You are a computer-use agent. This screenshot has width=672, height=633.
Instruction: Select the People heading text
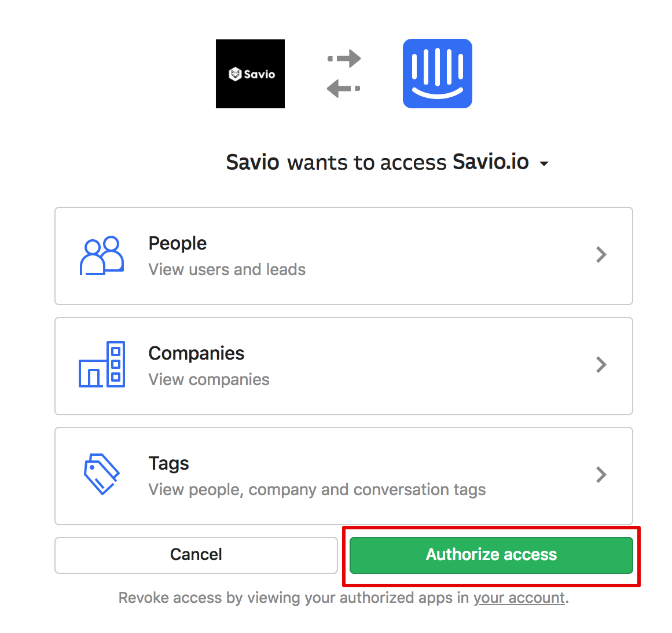click(x=178, y=244)
